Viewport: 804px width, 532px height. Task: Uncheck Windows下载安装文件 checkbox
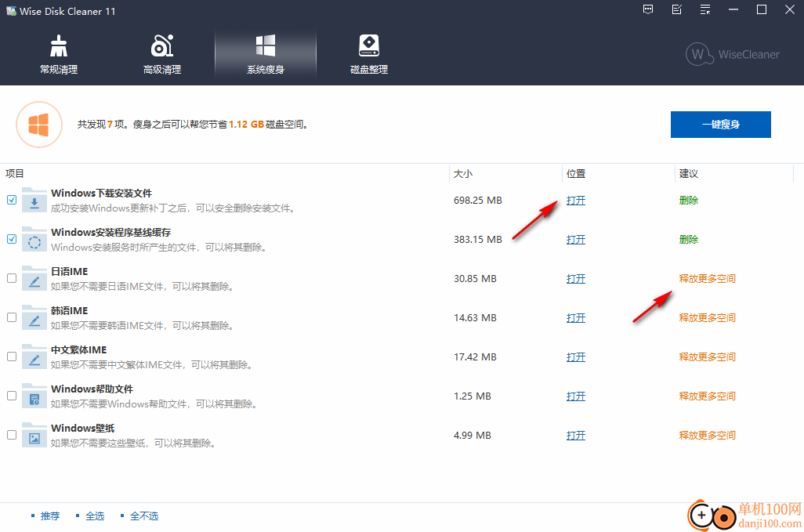point(12,200)
